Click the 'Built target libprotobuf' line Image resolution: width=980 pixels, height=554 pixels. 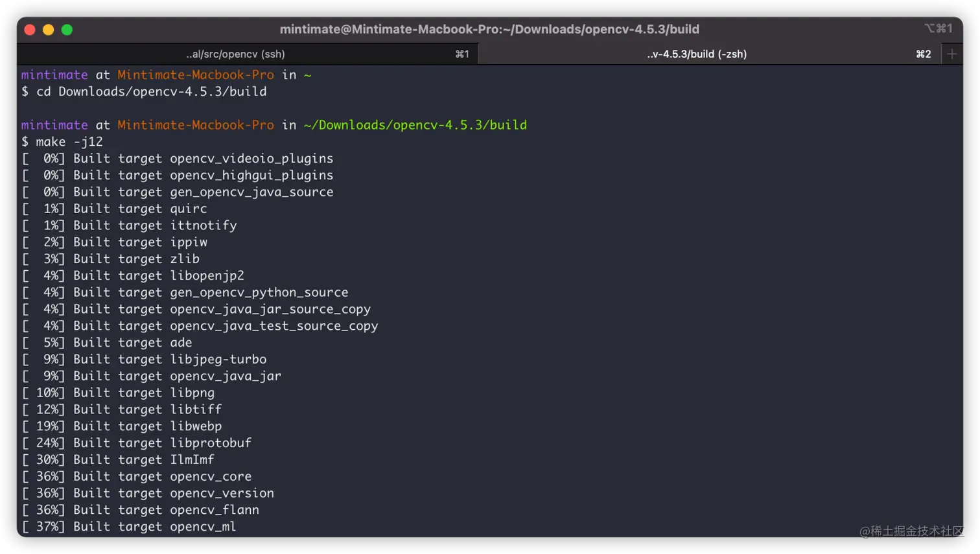coord(137,443)
